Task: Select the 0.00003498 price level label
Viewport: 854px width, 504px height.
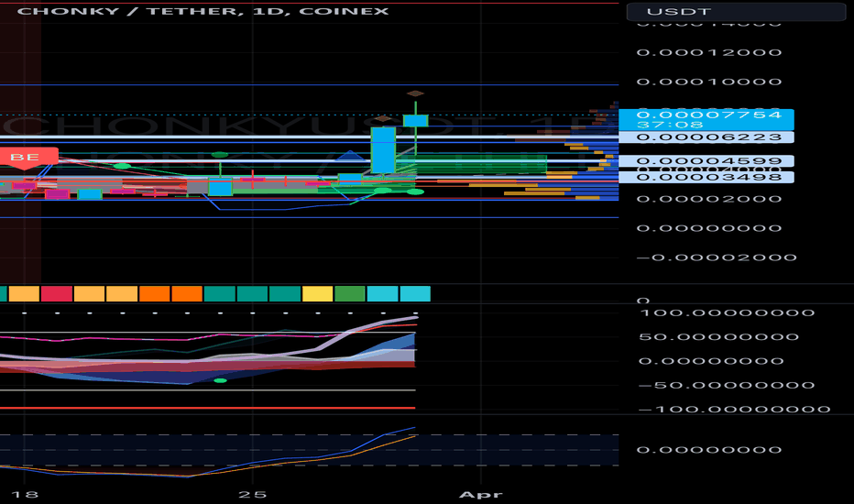Action: [x=706, y=177]
